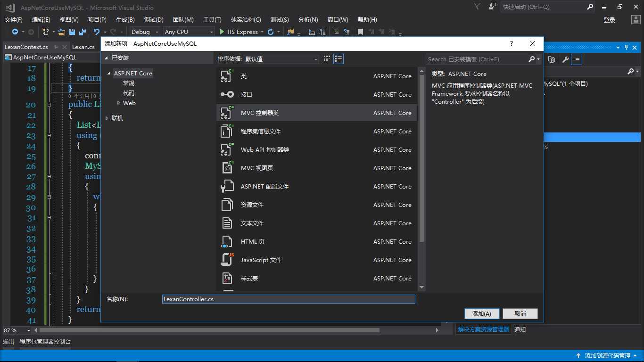Open the 文件(F) menu
This screenshot has height=362, width=644.
pos(14,20)
